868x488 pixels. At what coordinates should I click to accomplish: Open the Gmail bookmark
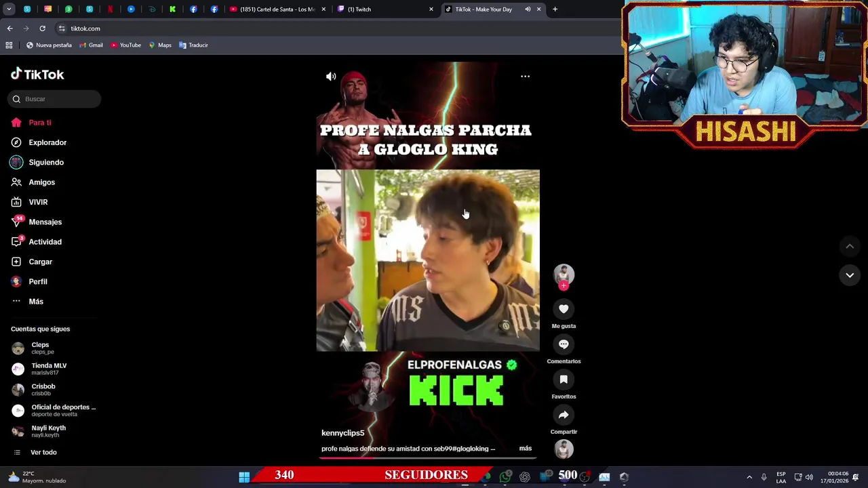coord(91,45)
